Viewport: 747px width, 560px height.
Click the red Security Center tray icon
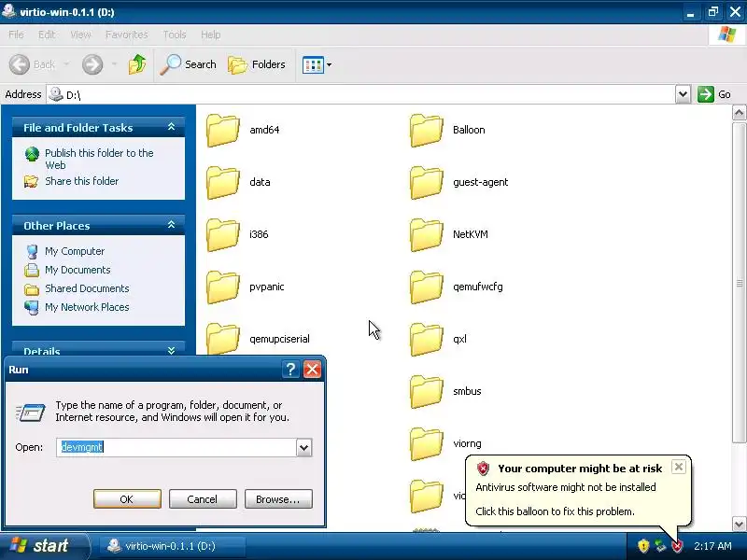677,546
